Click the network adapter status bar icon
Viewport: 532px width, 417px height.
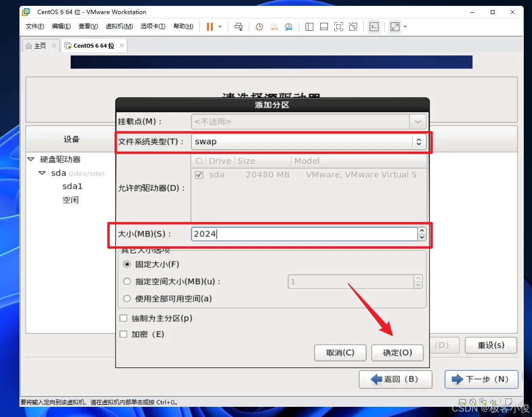(483, 402)
